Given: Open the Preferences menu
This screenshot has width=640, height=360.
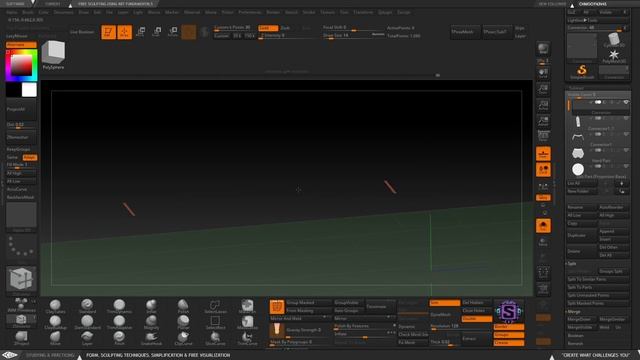Looking at the screenshot, I should [249, 12].
